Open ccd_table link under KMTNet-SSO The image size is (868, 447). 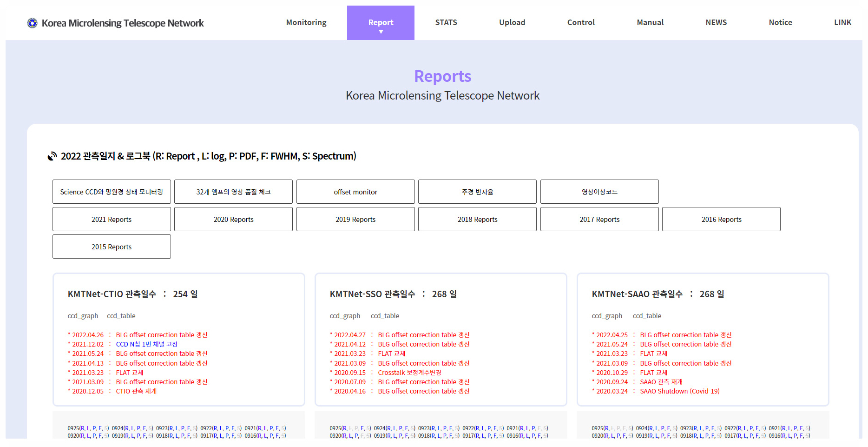(385, 316)
